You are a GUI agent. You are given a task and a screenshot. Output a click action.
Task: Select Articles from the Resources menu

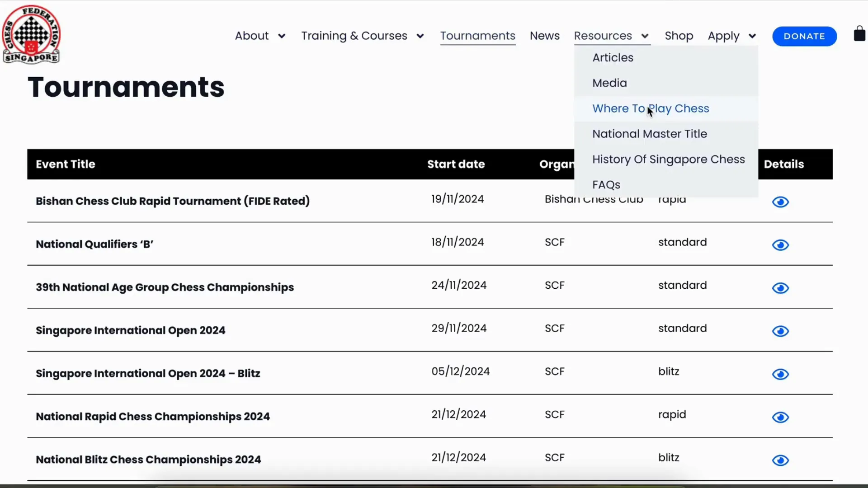613,57
